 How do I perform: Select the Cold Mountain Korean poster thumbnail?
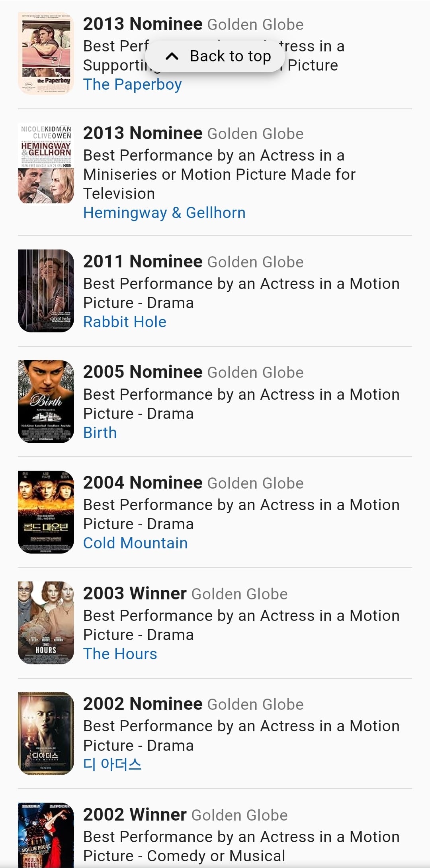[46, 512]
